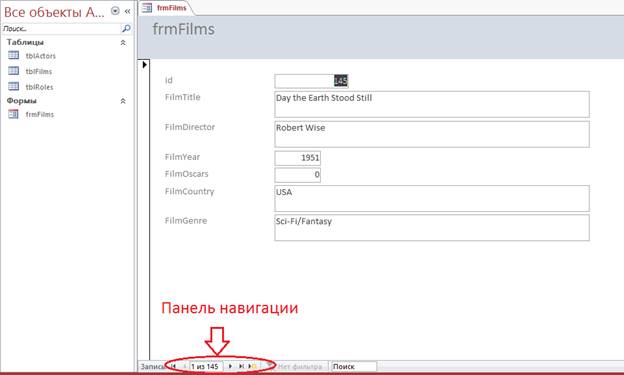
Task: Click the 'Все объекты A...' pane title
Action: click(54, 12)
